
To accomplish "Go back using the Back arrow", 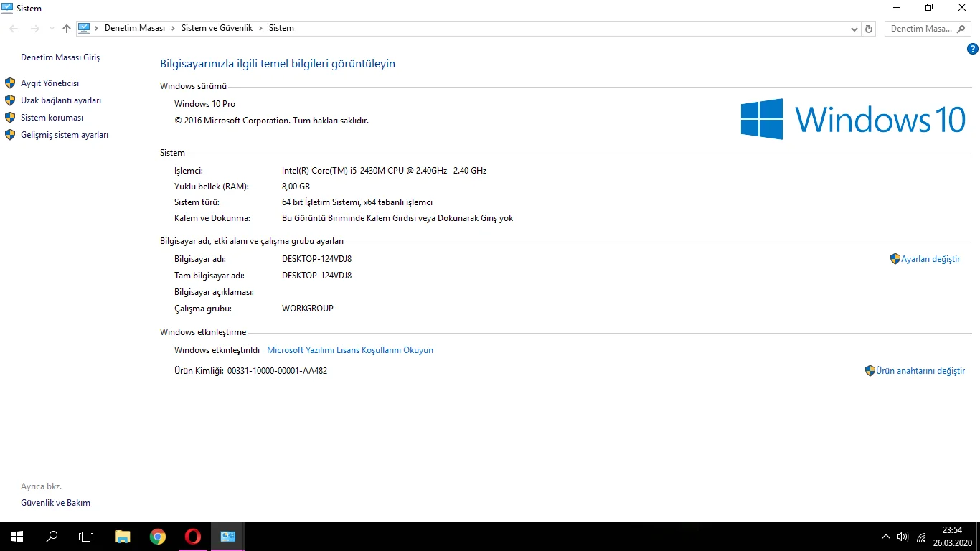I will [x=14, y=28].
